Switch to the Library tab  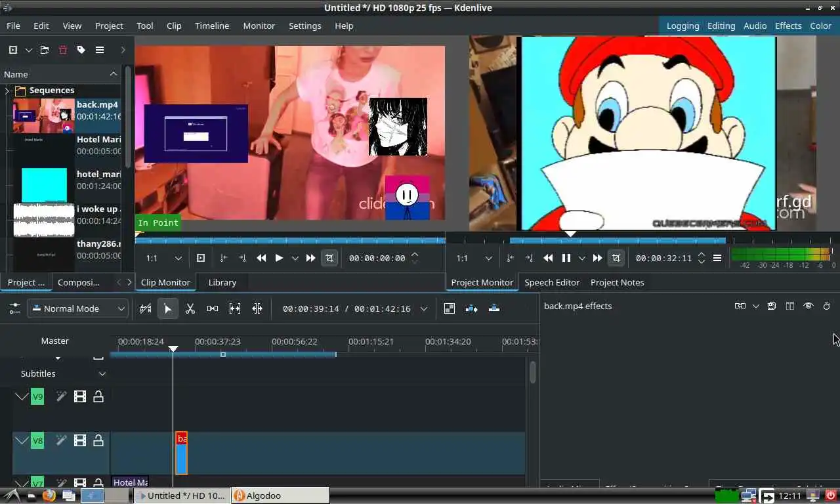[x=222, y=282]
